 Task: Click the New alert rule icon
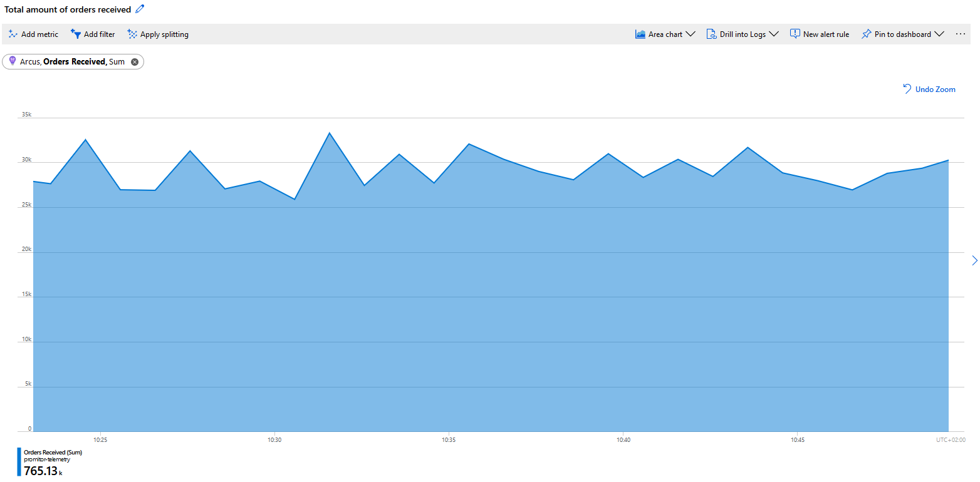coord(795,34)
